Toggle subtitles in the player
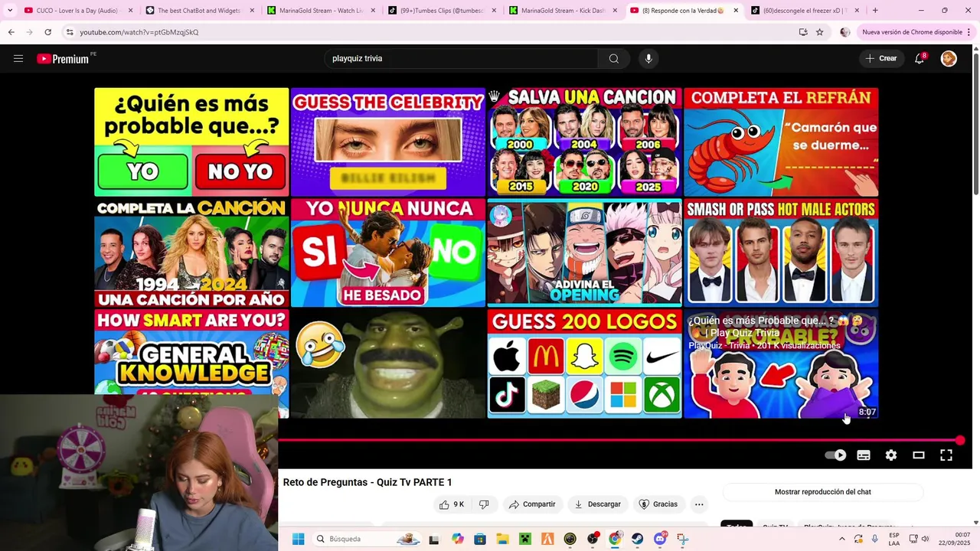Image resolution: width=980 pixels, height=551 pixels. click(x=864, y=455)
